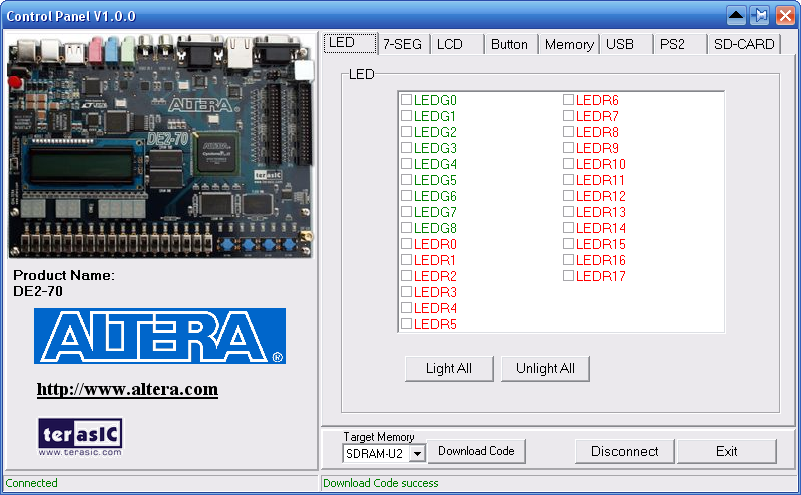
Task: Click the 'Download Code success' status text
Action: 381,483
